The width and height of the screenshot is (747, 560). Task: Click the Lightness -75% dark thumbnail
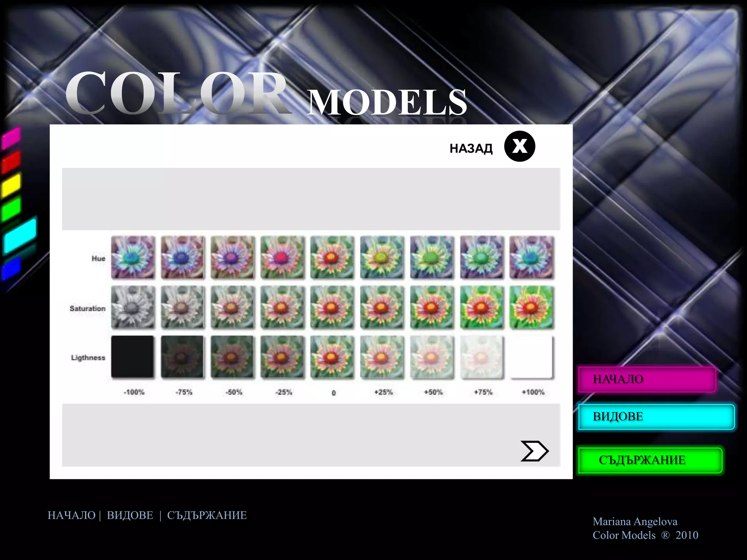coord(183,357)
